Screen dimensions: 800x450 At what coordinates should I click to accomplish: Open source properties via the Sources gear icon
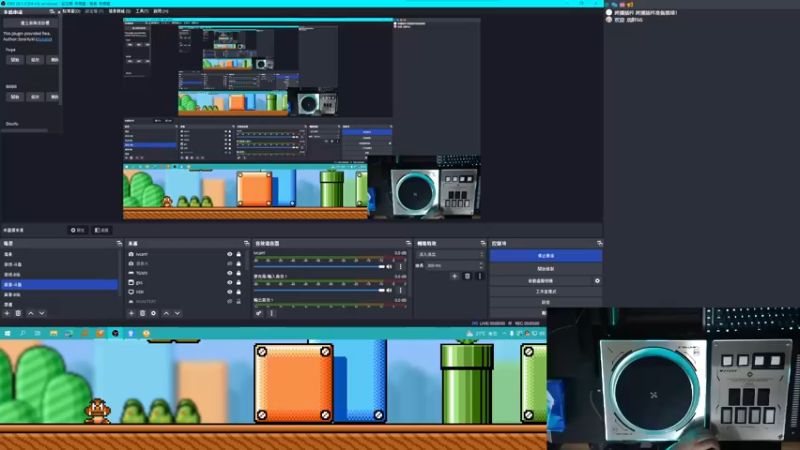[154, 313]
